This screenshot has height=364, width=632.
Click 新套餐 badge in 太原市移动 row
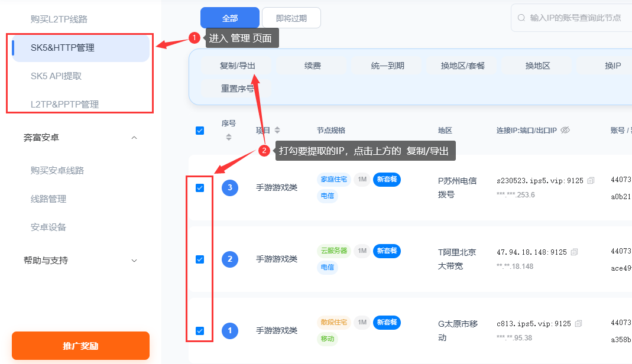(387, 322)
